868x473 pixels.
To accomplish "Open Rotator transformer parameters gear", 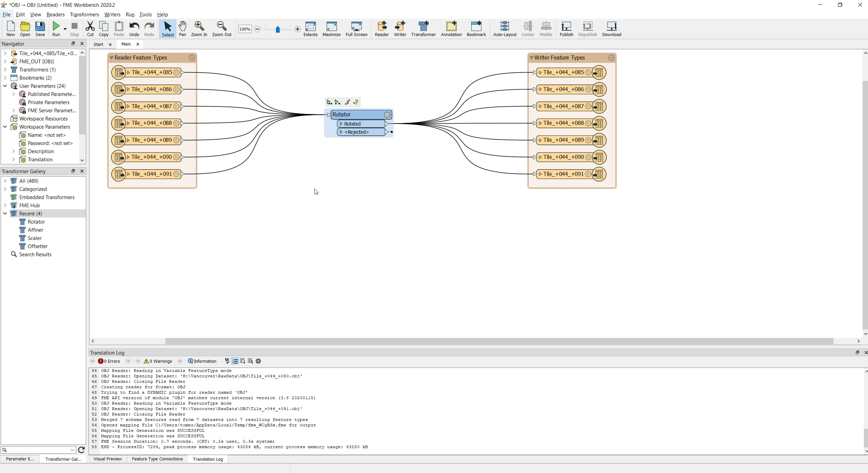I will [387, 115].
